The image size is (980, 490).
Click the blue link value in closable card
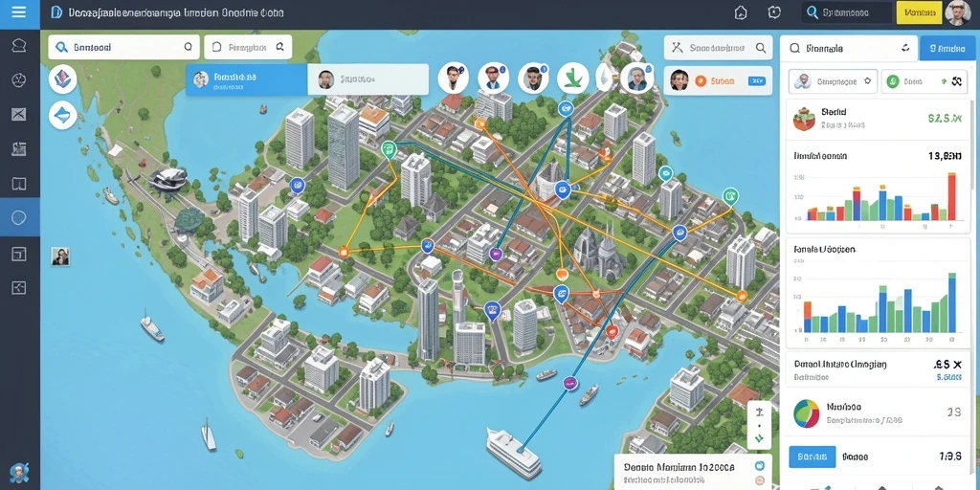tap(949, 377)
